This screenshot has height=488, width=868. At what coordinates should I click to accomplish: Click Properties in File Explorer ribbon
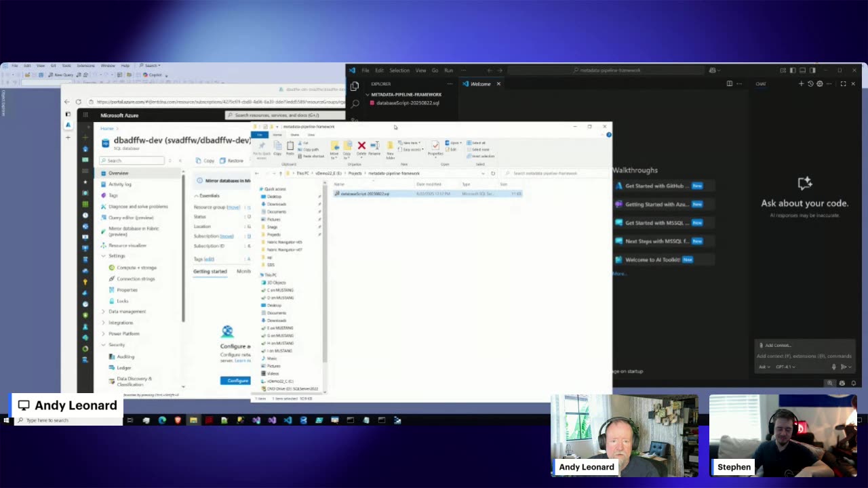435,148
